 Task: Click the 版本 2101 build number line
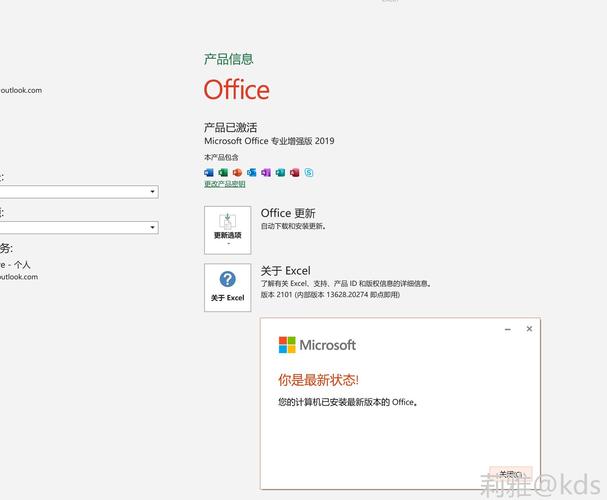click(x=330, y=295)
